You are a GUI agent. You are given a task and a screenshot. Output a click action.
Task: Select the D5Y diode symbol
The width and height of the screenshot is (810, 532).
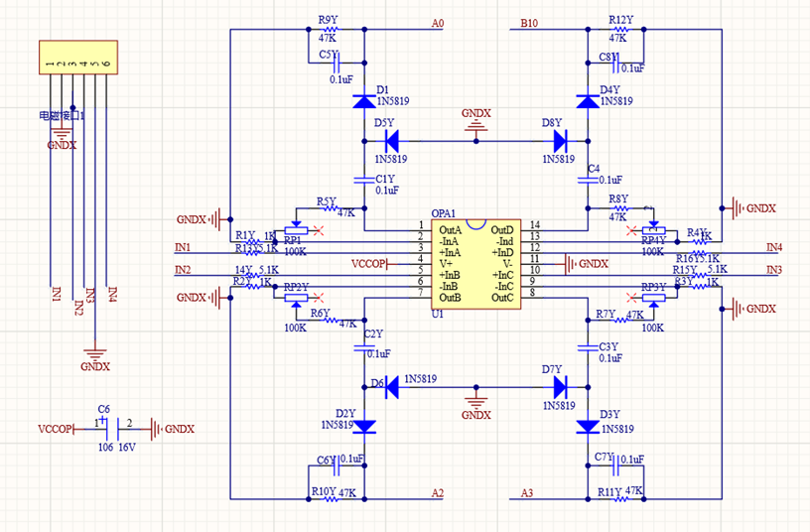point(392,139)
